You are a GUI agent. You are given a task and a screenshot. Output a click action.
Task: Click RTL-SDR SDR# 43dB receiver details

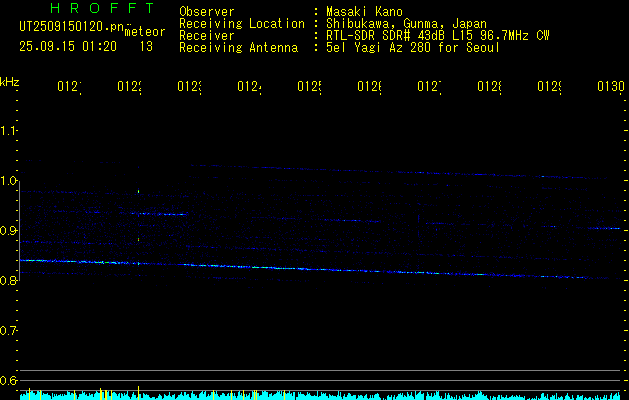coord(438,36)
